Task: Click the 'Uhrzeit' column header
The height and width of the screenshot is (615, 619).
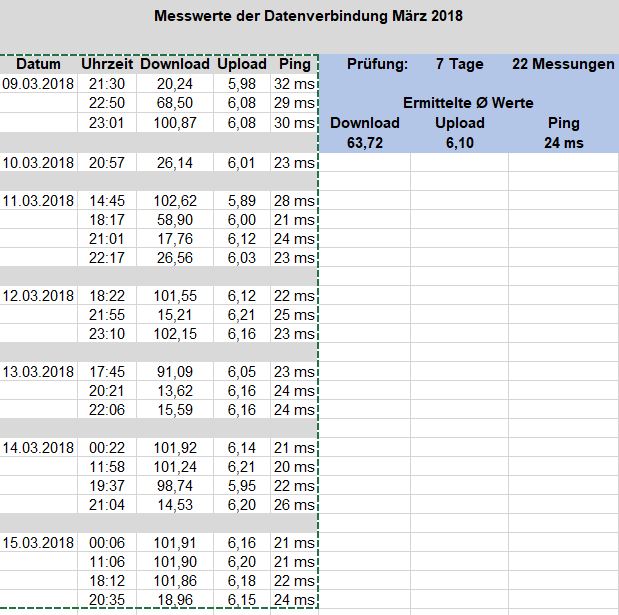Action: (107, 64)
